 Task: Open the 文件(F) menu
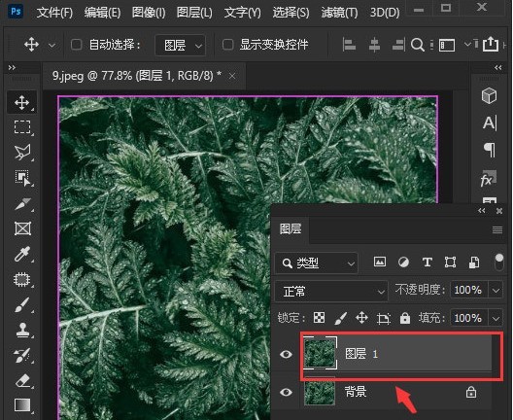(x=54, y=13)
